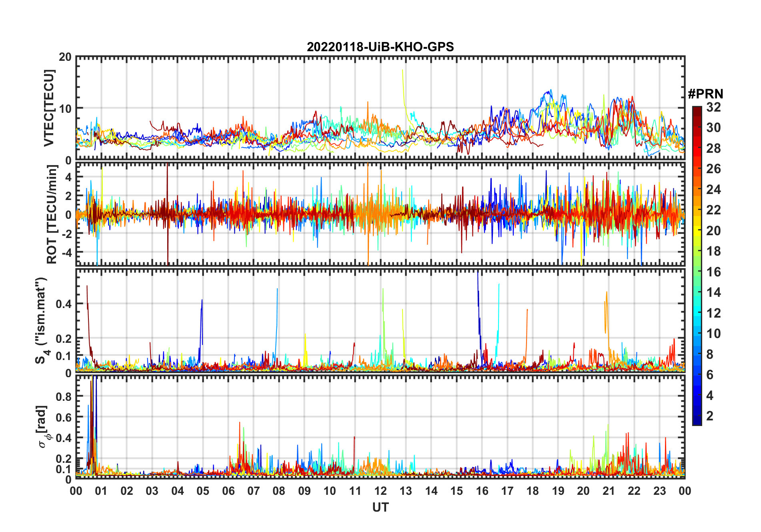This screenshot has width=761, height=532.
Task: Select the UT x-axis label
Action: point(380,507)
